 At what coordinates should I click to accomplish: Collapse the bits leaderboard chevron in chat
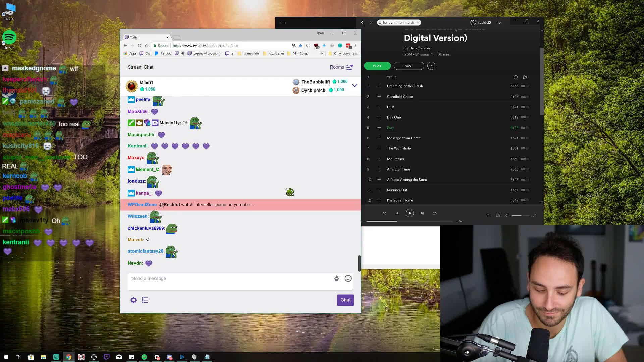pyautogui.click(x=355, y=86)
